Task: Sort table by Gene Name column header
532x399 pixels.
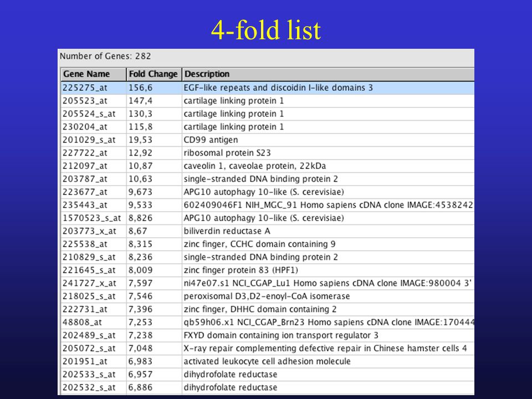Action: (94, 74)
